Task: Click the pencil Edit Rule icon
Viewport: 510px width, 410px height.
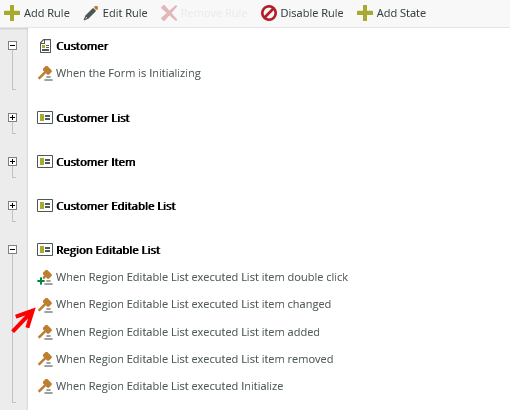Action: [x=91, y=13]
